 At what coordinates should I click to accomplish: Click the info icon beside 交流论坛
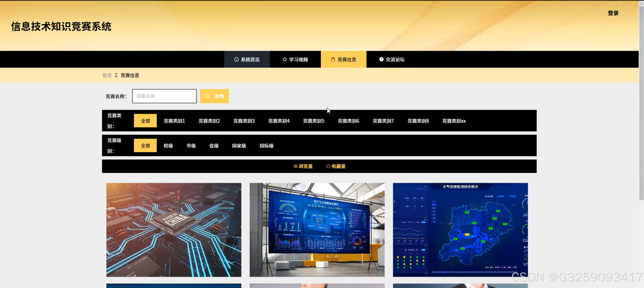point(381,59)
